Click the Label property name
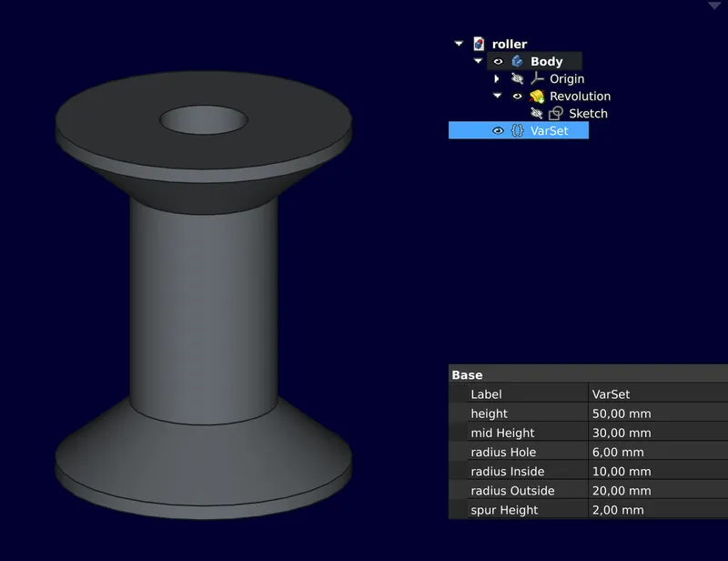The height and width of the screenshot is (561, 728). pos(486,394)
